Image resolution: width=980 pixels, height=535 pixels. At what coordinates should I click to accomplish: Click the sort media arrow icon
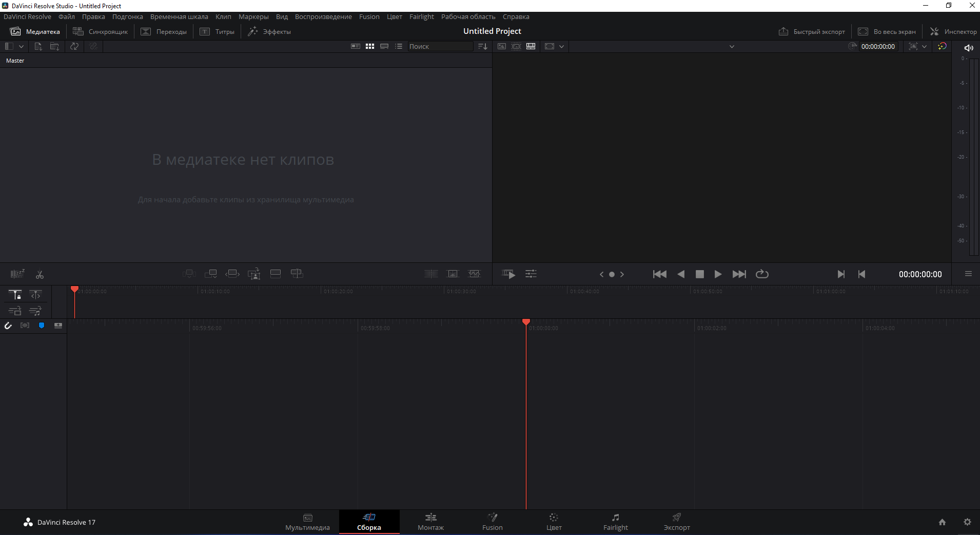pyautogui.click(x=482, y=46)
